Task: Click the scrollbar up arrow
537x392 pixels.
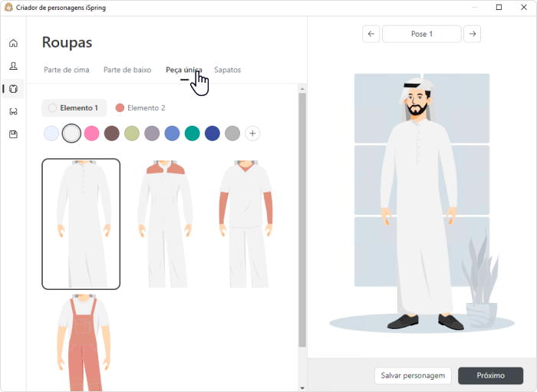Action: click(x=302, y=89)
